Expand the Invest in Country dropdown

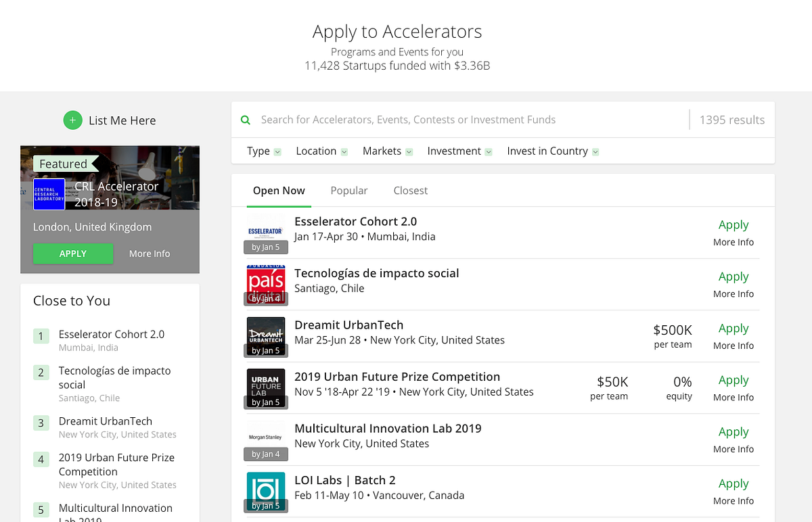click(553, 151)
